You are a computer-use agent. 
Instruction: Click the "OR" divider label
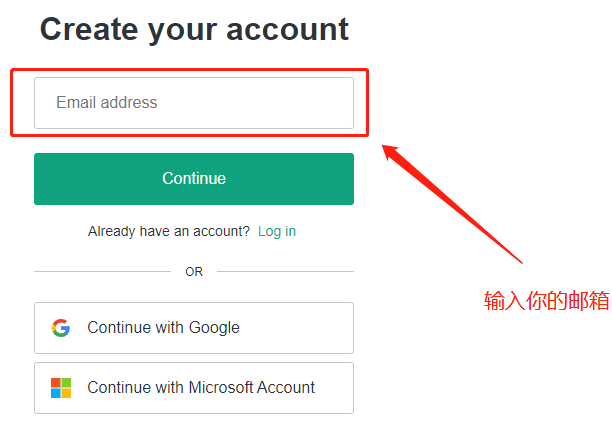tap(194, 271)
